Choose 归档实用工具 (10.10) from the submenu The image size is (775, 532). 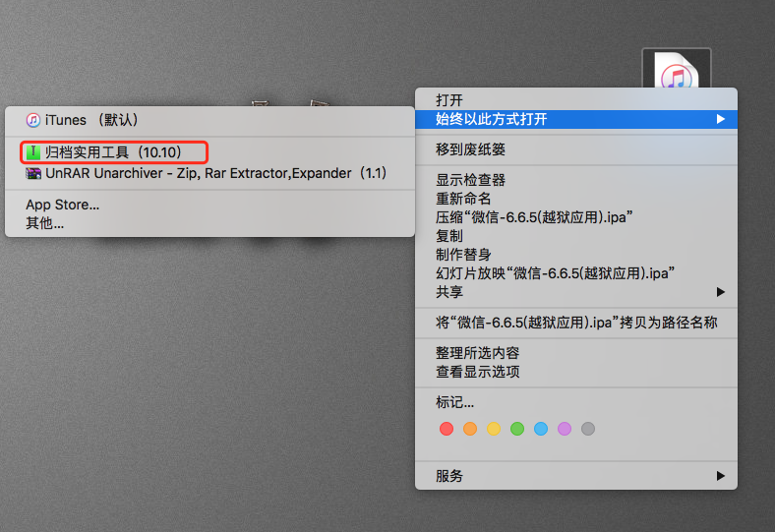(209, 152)
